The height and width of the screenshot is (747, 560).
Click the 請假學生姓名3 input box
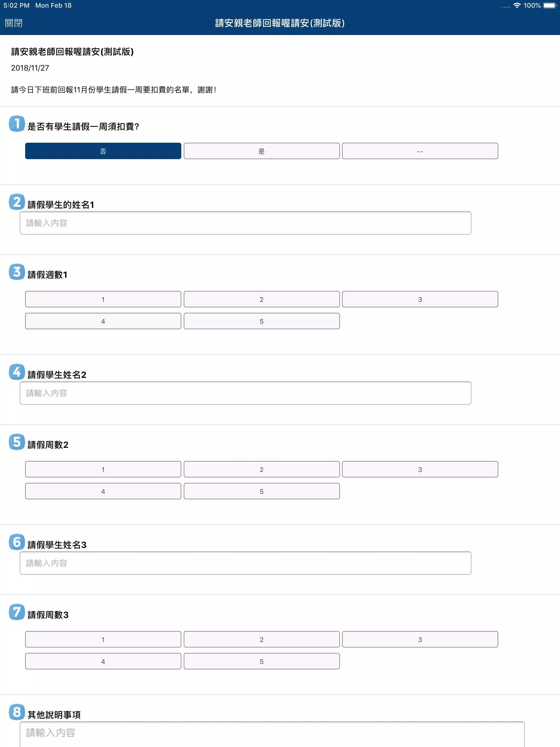(245, 563)
